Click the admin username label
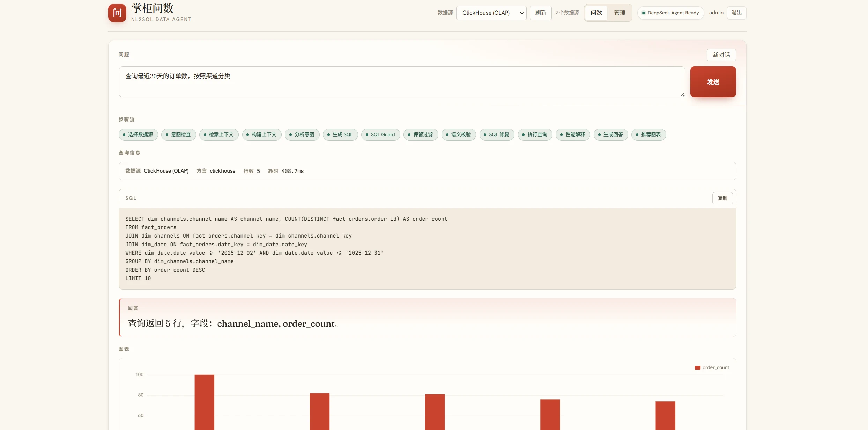Viewport: 868px width, 430px height. point(716,13)
